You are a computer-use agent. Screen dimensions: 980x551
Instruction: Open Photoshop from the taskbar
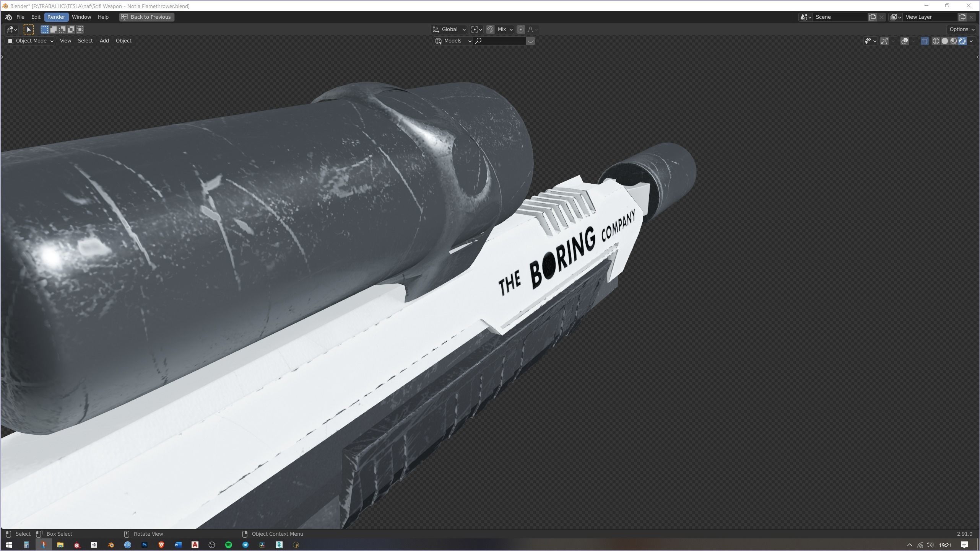[x=144, y=545]
